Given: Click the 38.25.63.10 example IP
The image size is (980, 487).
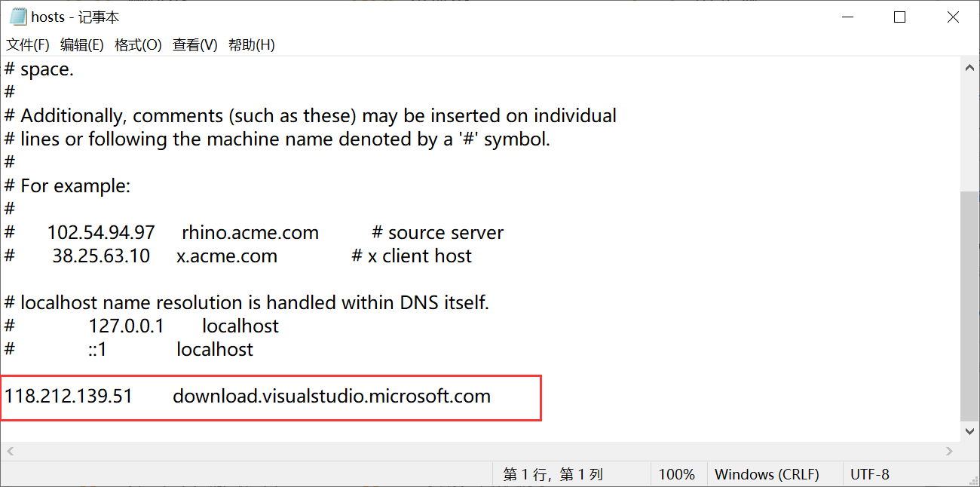Looking at the screenshot, I should [101, 256].
